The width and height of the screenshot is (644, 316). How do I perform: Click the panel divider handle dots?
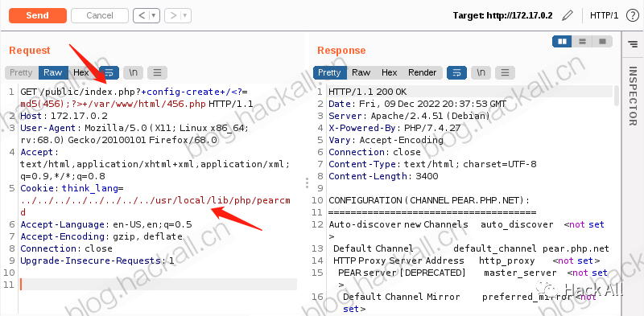[x=307, y=183]
